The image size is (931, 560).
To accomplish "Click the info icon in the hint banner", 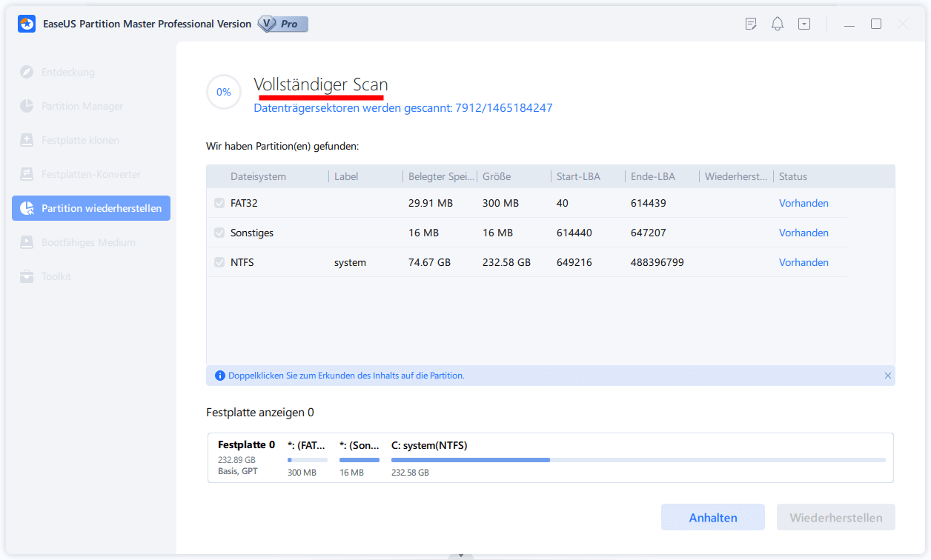I will click(x=219, y=376).
